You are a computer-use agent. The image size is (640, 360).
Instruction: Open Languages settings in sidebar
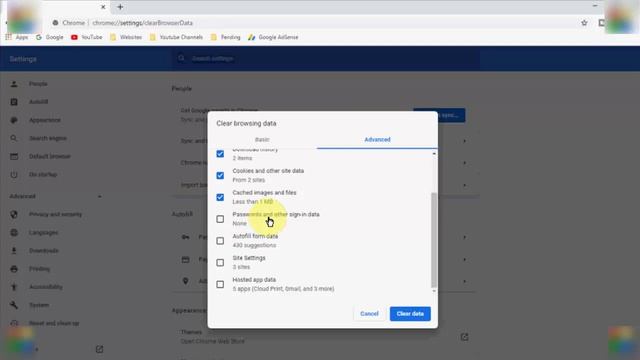click(x=43, y=232)
